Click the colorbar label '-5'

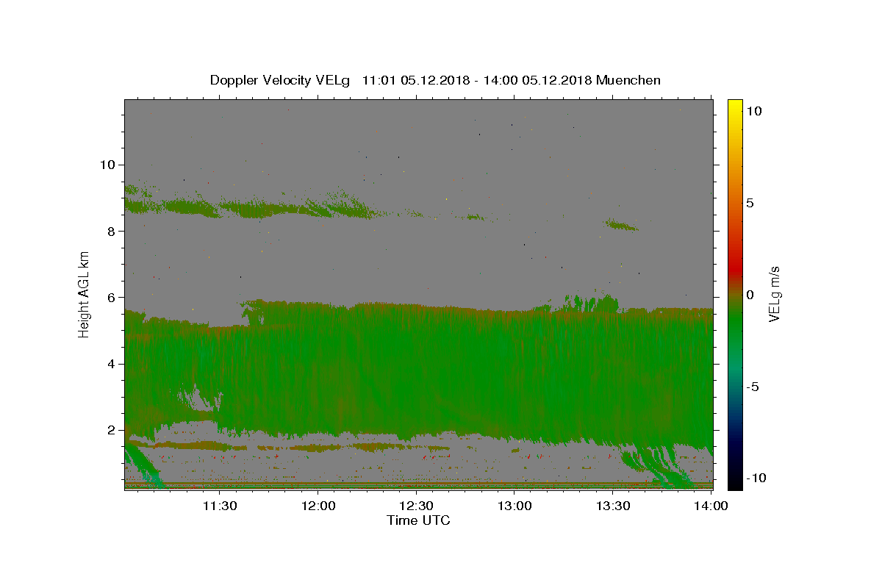click(x=753, y=387)
